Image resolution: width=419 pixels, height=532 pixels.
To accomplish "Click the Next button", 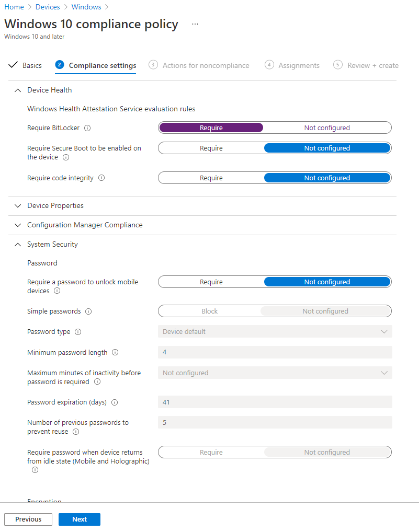I will coord(79,519).
